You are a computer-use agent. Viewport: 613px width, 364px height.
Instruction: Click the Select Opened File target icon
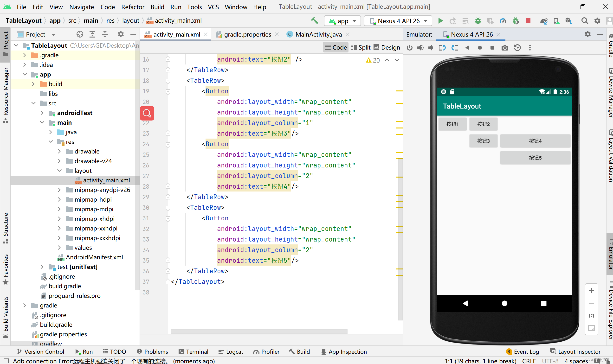point(80,34)
